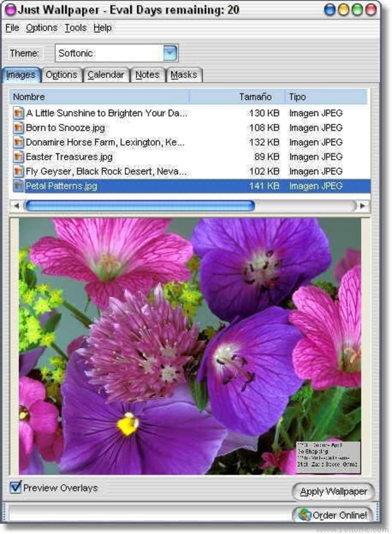392x534 pixels.
Task: Click the JPEG icon beside Born to Snooze.jpg
Action: coord(18,128)
